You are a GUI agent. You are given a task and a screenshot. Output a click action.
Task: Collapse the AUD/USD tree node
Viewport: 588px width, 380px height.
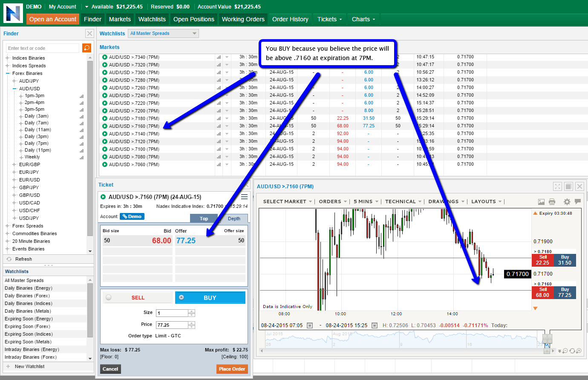tap(14, 89)
